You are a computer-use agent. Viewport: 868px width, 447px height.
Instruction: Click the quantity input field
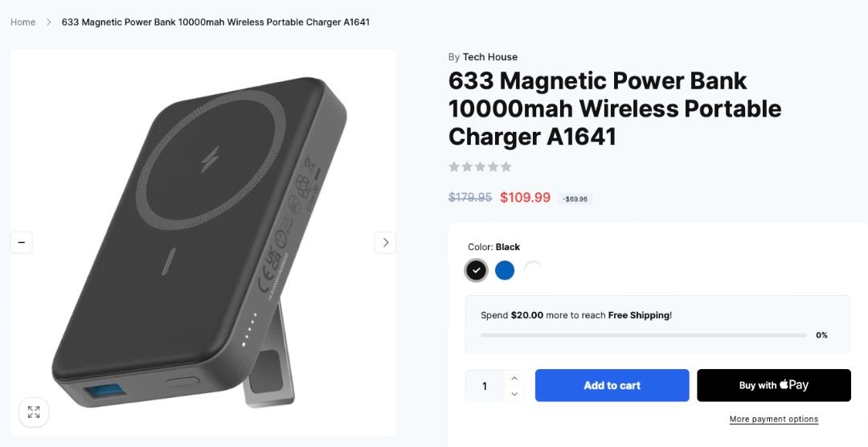click(x=485, y=386)
